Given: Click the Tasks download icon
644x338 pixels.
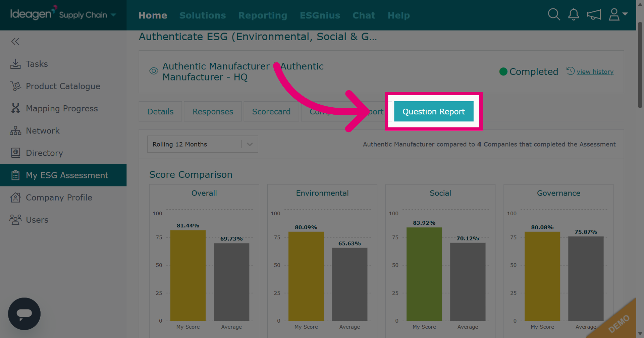Looking at the screenshot, I should click(15, 64).
